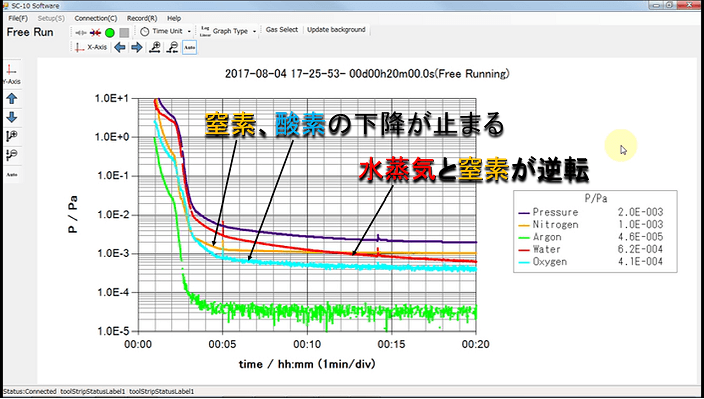Open the Record(R) menu
Screen dimensions: 704x399
[142, 18]
